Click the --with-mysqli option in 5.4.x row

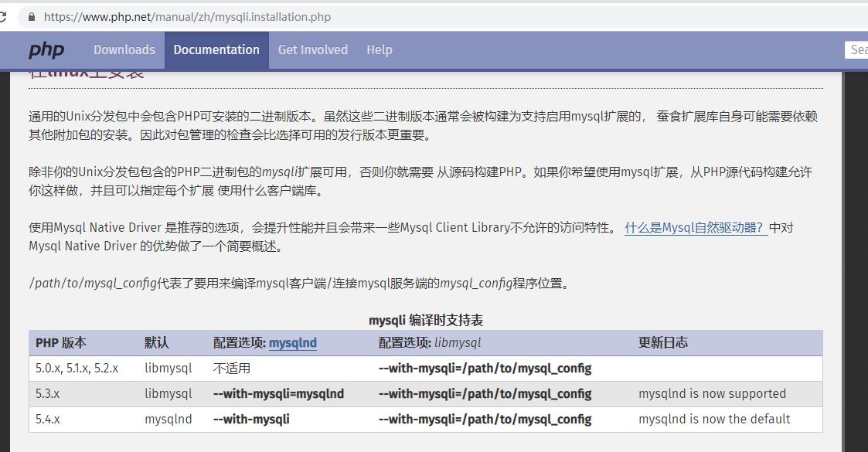click(251, 420)
